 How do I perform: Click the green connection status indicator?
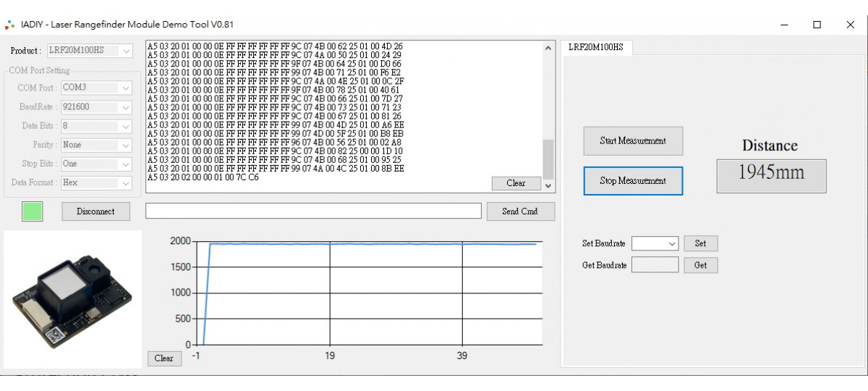pos(33,211)
